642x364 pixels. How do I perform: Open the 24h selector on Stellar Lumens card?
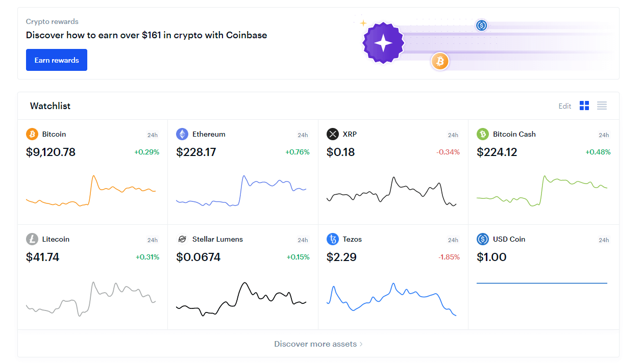point(303,240)
